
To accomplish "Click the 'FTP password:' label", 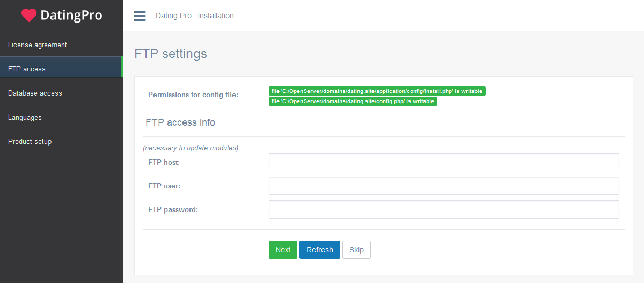I will click(173, 209).
